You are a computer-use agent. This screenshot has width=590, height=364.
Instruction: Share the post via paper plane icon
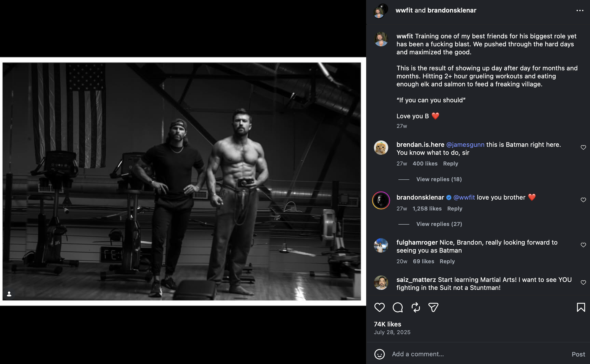433,307
